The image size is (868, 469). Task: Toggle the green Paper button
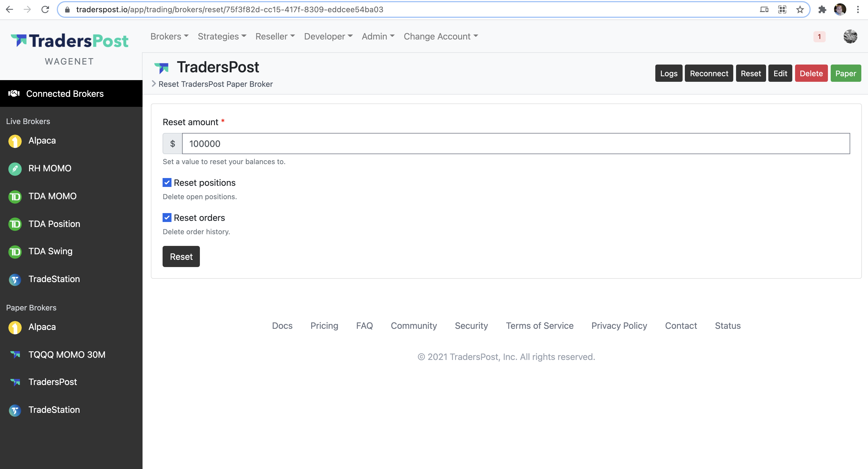point(845,73)
